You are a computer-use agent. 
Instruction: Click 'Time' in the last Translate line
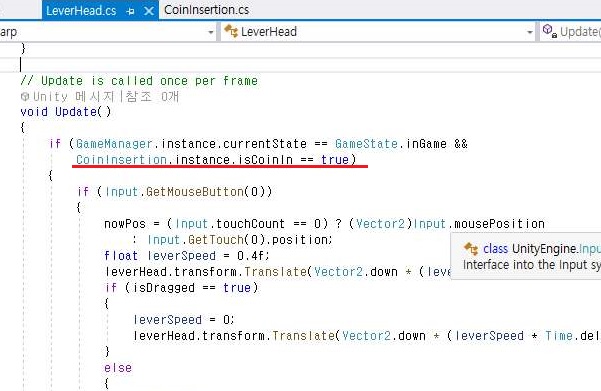[559, 336]
